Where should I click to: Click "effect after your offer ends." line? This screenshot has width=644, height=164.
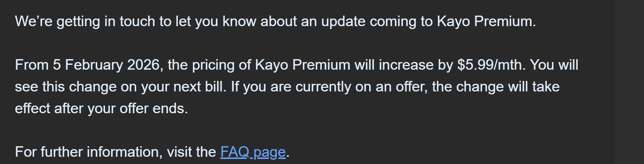[x=102, y=108]
